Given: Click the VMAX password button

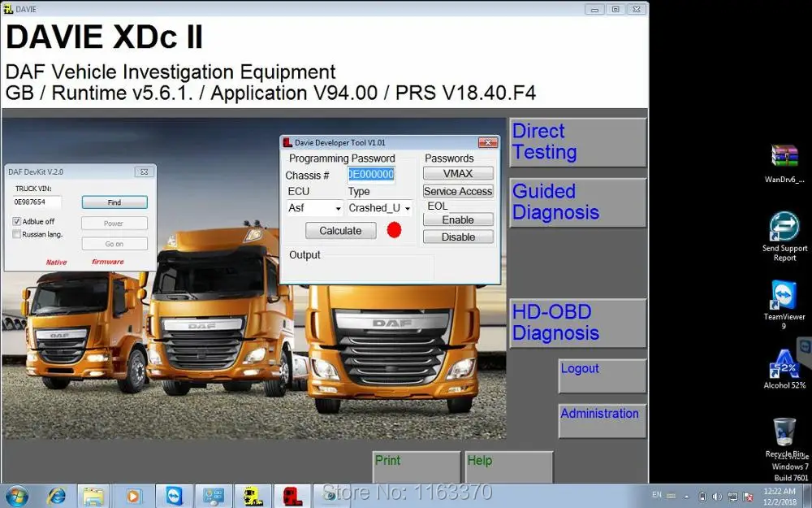Looking at the screenshot, I should point(458,174).
